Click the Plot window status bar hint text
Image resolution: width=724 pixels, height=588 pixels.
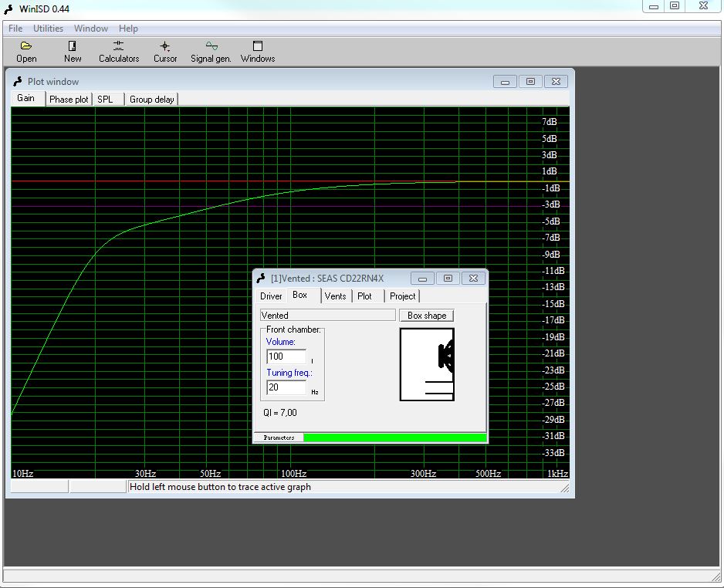[220, 487]
